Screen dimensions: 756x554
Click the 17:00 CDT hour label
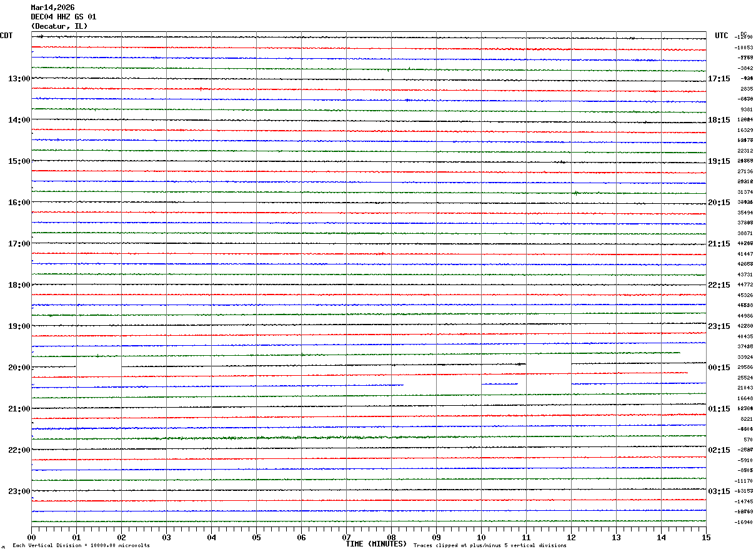(19, 244)
